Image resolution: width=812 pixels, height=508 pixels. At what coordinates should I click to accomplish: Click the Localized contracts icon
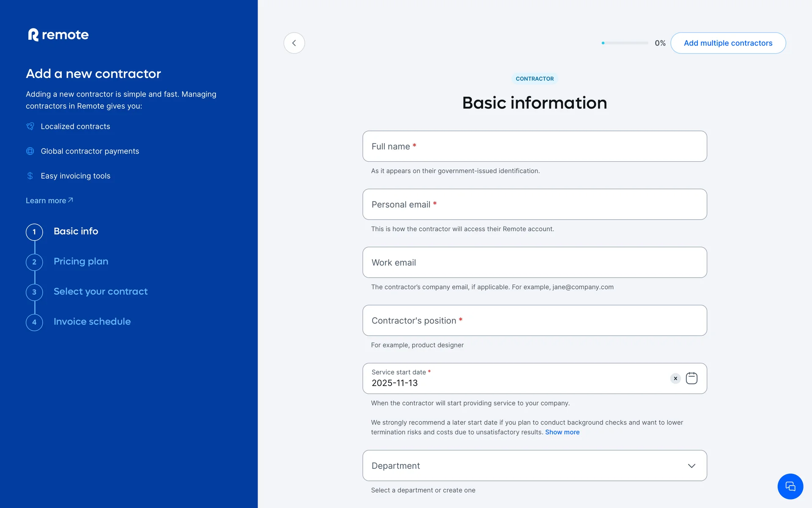click(30, 126)
